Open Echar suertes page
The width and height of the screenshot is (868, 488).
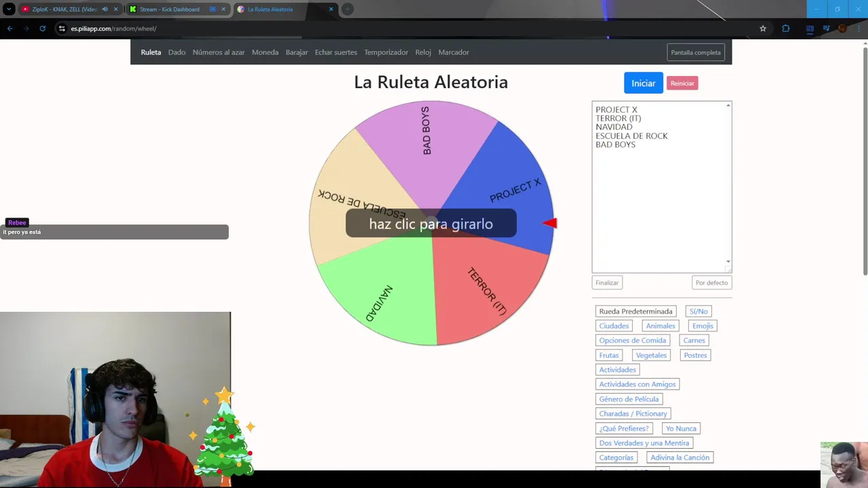tap(336, 52)
